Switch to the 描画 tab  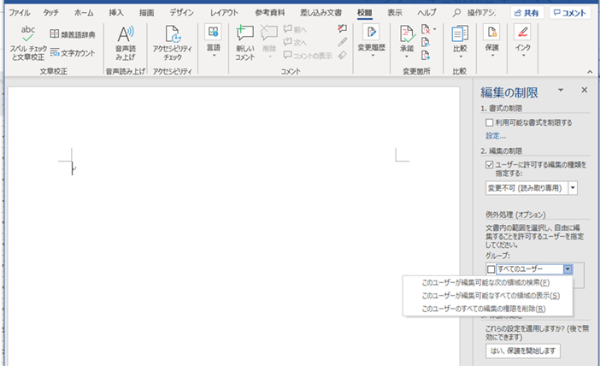[x=147, y=13]
